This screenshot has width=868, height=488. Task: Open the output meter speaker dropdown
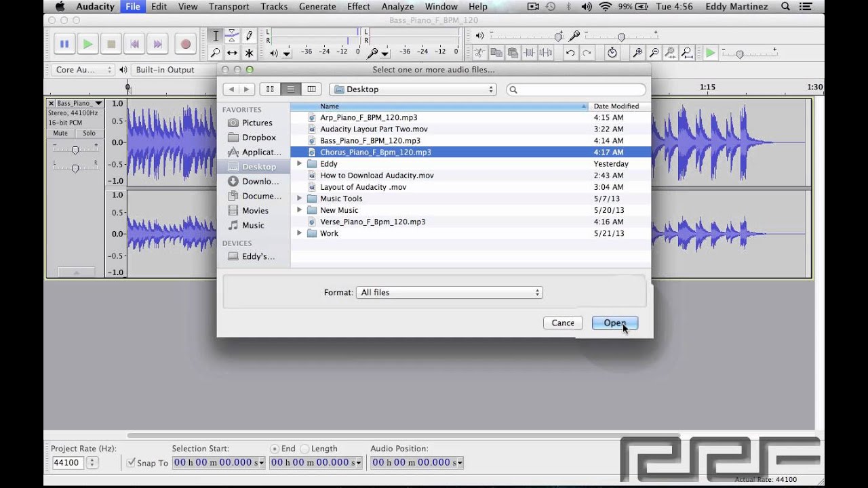click(x=286, y=54)
